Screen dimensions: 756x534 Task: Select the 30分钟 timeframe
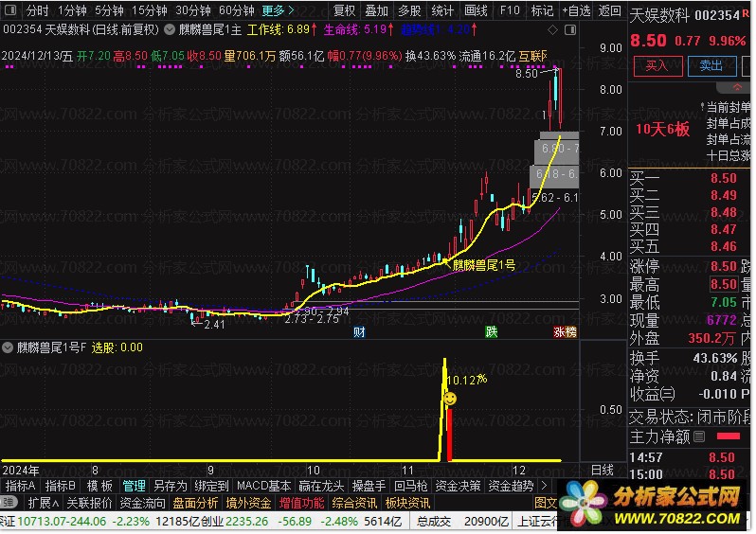coord(193,10)
